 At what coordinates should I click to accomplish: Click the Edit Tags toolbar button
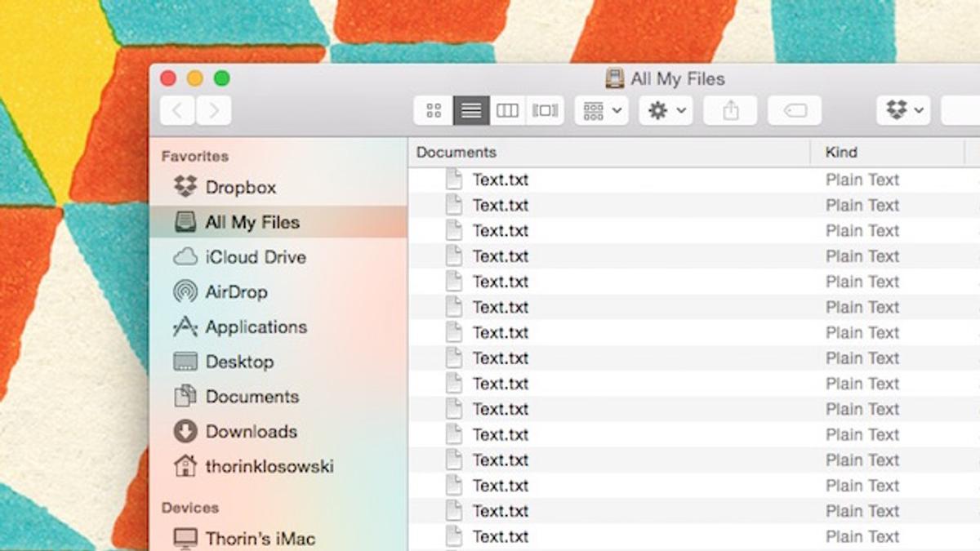(795, 110)
